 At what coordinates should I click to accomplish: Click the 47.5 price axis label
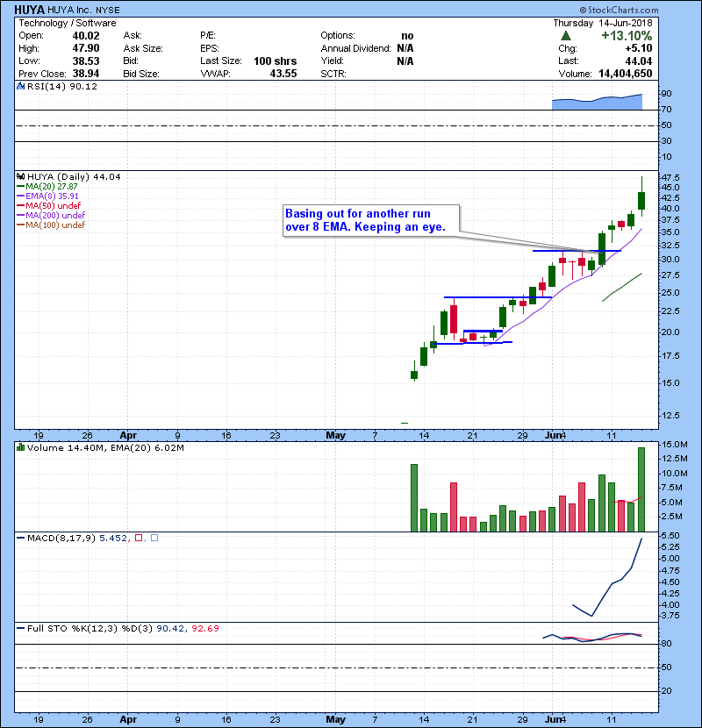pyautogui.click(x=670, y=177)
